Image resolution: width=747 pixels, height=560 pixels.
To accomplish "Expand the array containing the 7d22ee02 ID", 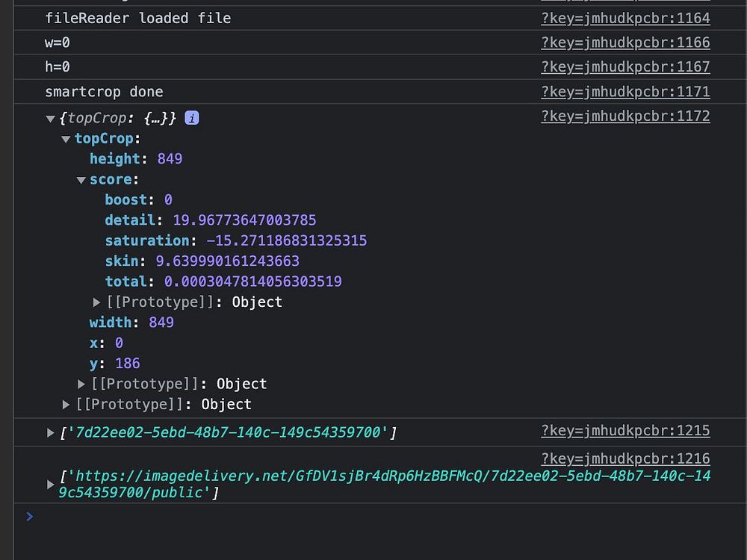I will click(50, 433).
